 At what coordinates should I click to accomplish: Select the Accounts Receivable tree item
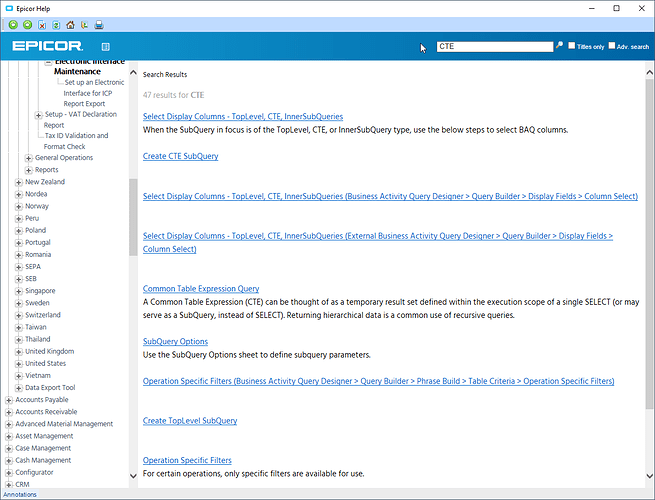click(x=46, y=412)
